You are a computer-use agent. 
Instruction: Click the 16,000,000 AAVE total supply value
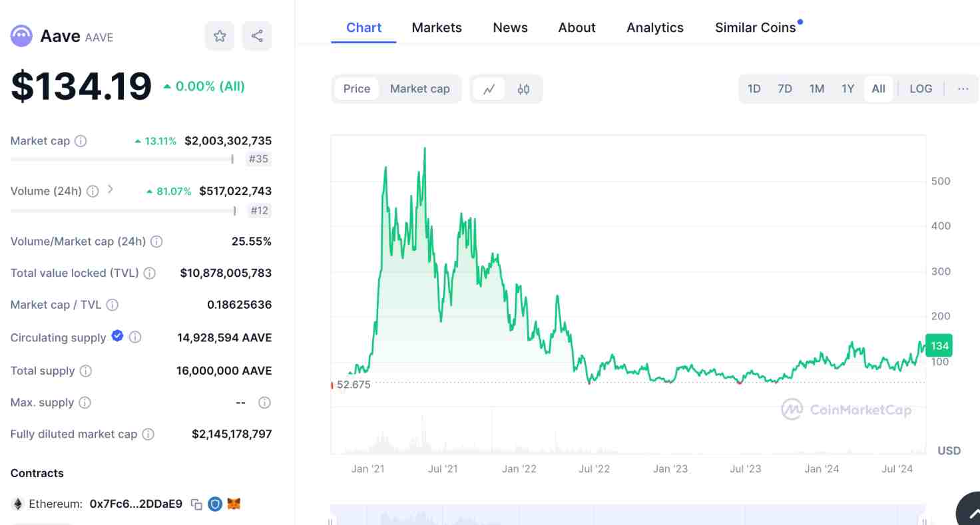tap(224, 371)
